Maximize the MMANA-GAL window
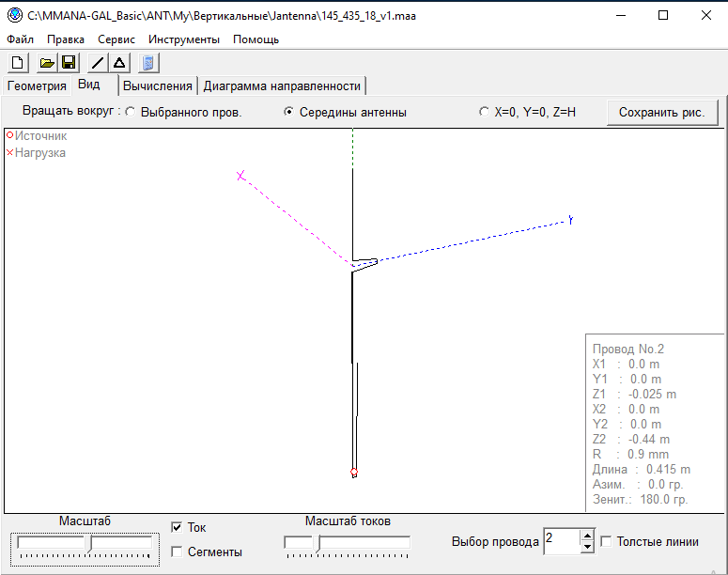This screenshot has width=728, height=575. click(663, 15)
